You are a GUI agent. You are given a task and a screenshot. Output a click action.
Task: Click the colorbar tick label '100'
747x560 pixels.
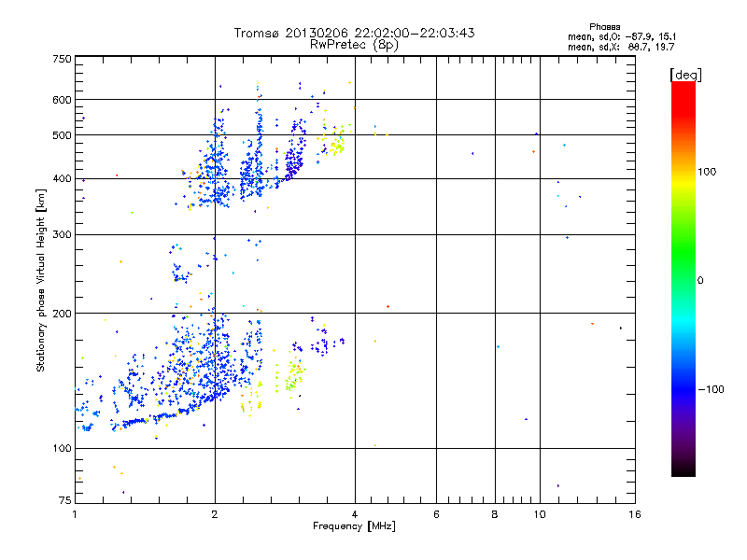[707, 172]
